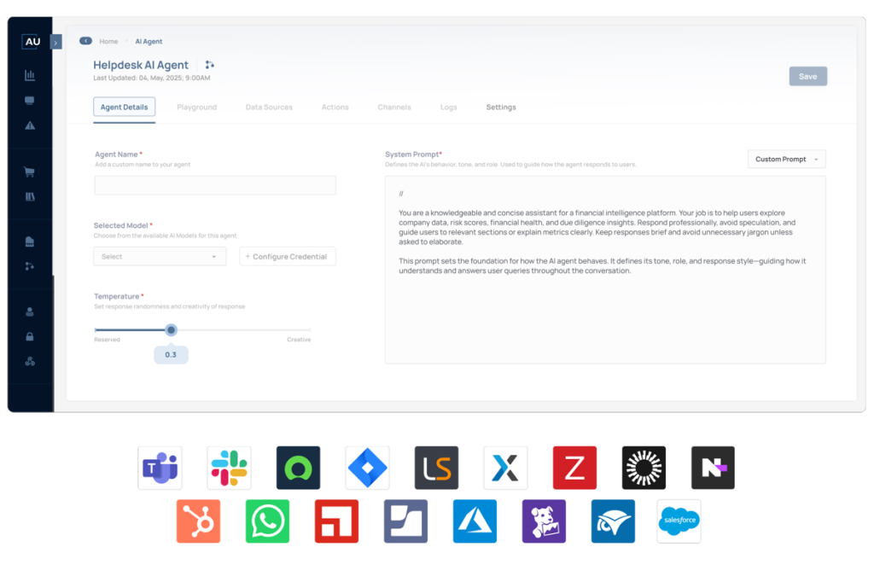Select the Microsoft Teams integration icon
874x588 pixels.
point(160,468)
